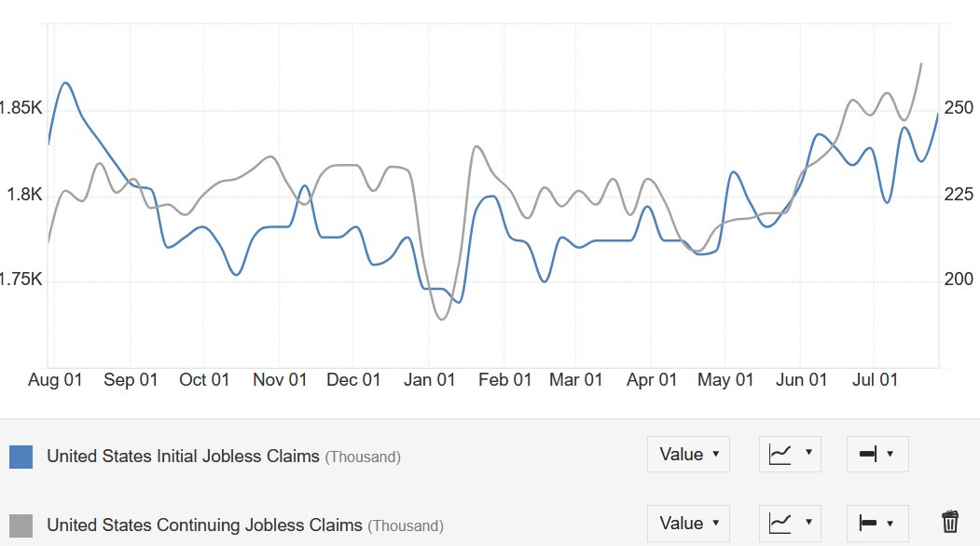Click the Jan 01 label on the x-axis
Screen dimensions: 980x546
(429, 380)
